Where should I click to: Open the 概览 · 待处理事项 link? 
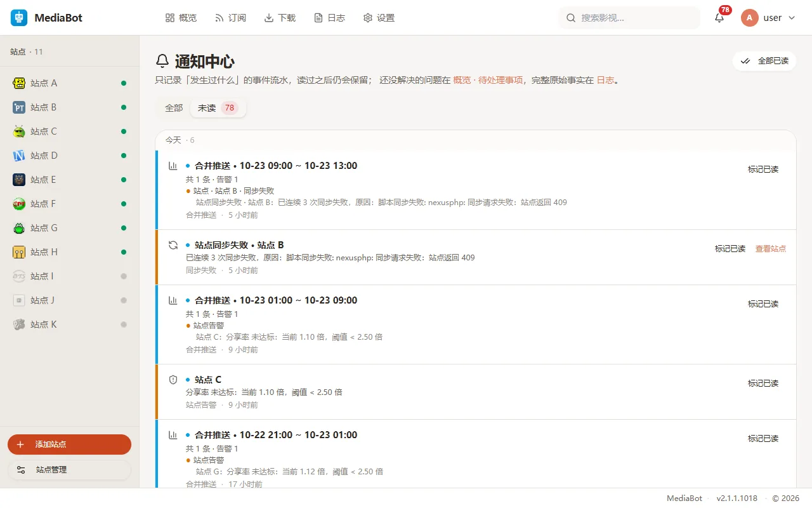(x=488, y=81)
